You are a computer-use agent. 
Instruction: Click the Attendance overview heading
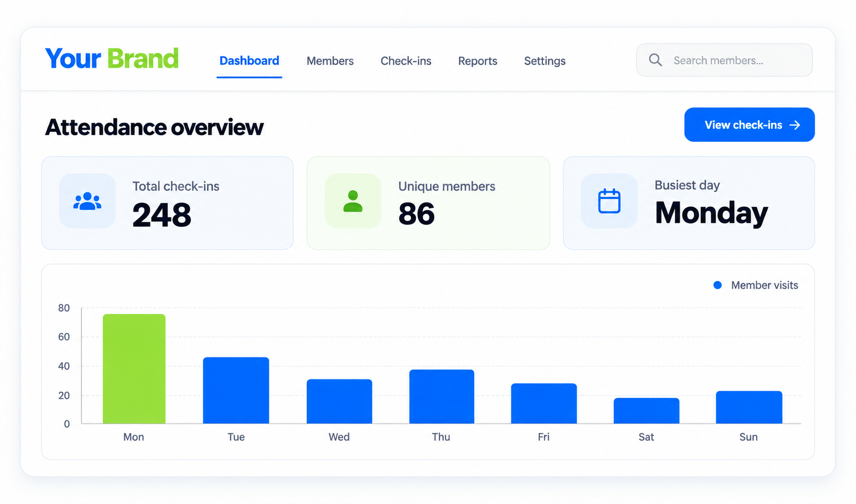154,127
